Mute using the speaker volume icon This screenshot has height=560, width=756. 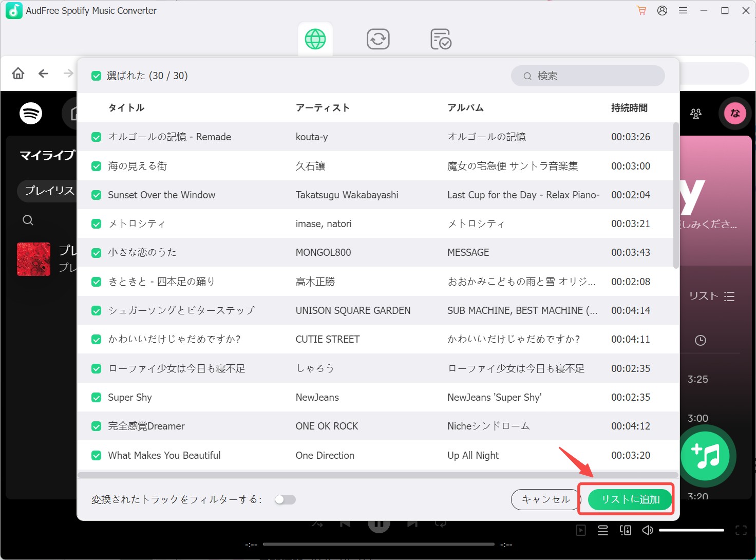648,530
